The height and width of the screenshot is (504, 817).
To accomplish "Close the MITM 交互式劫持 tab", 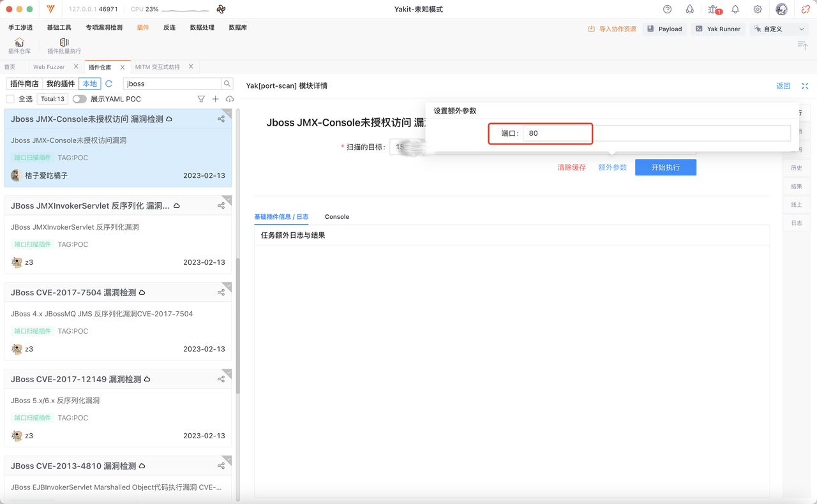I will (x=191, y=67).
